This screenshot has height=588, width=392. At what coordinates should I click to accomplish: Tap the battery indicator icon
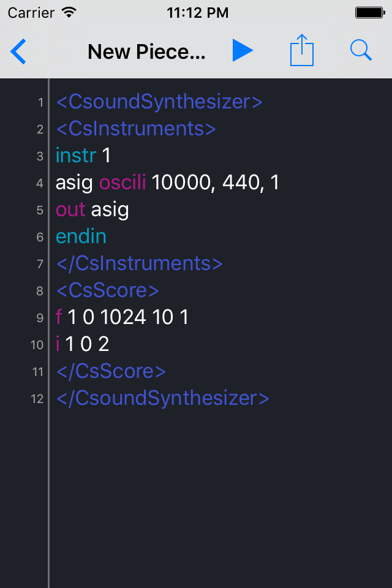click(x=370, y=13)
